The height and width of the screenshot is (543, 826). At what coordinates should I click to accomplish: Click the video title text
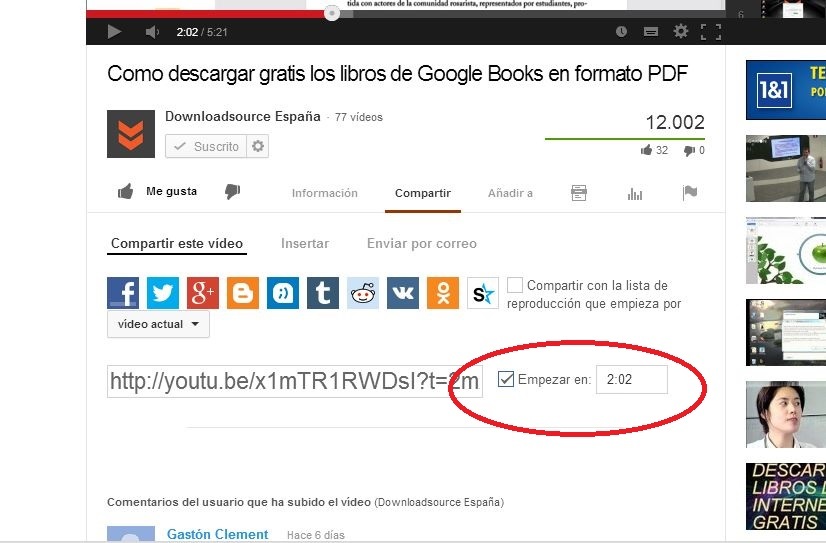tap(398, 74)
